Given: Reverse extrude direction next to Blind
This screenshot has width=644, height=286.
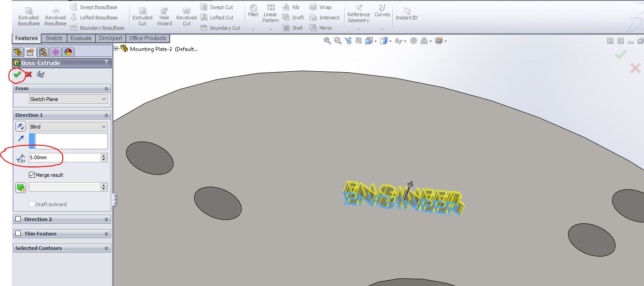Looking at the screenshot, I should pyautogui.click(x=21, y=127).
